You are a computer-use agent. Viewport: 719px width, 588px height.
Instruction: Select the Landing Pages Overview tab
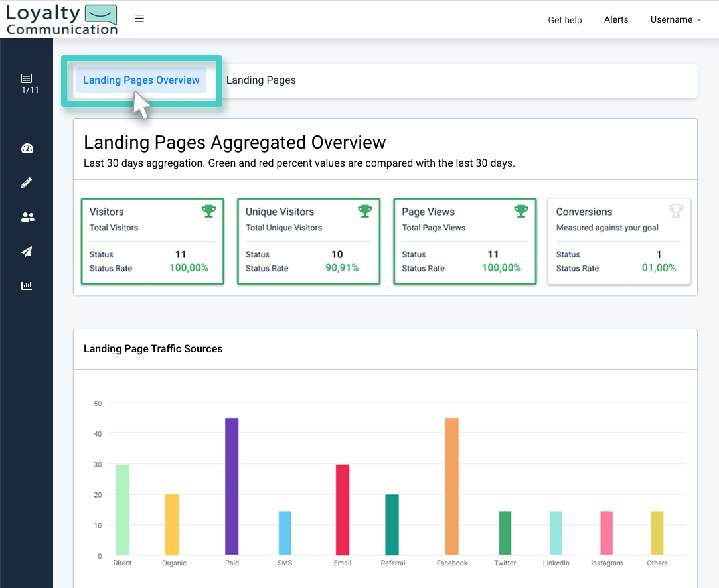tap(141, 80)
